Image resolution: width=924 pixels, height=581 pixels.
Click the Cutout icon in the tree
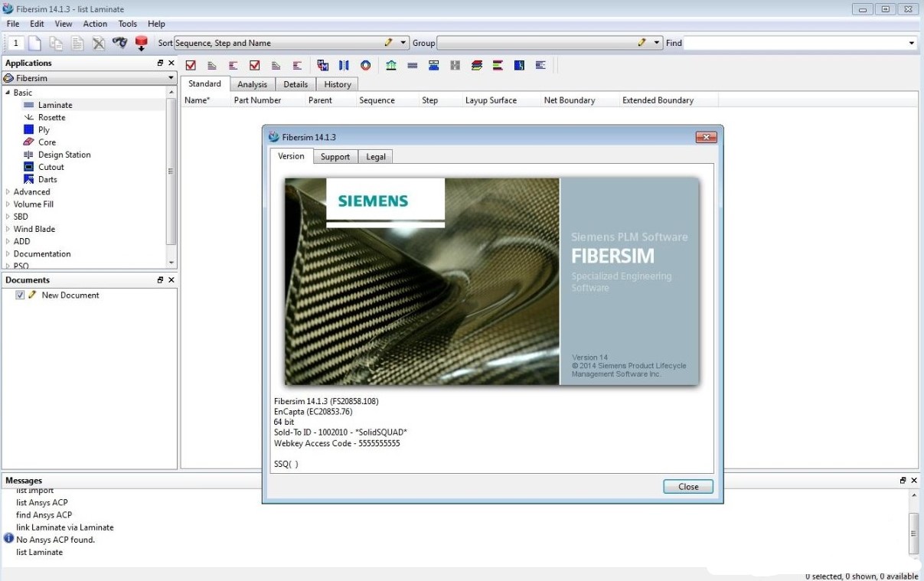pyautogui.click(x=28, y=167)
